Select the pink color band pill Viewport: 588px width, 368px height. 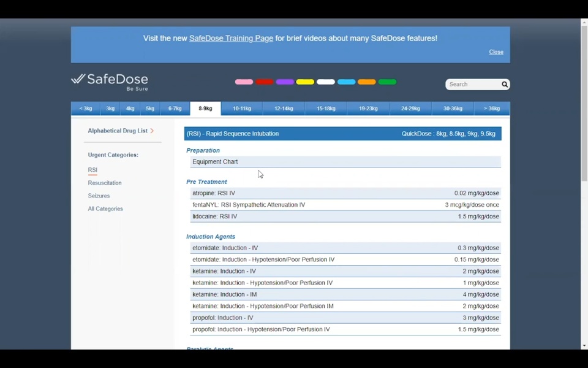click(244, 82)
